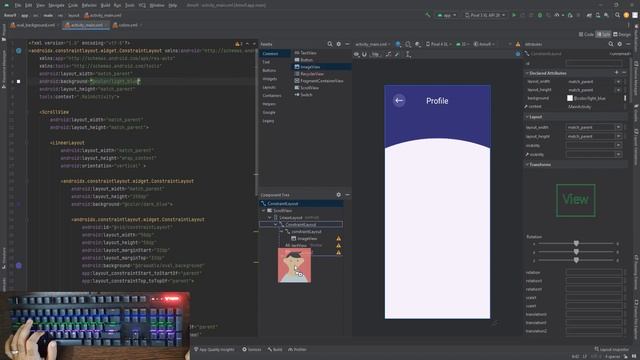Open Palette panel settings gear
The height and width of the screenshot is (360, 640).
(x=338, y=44)
